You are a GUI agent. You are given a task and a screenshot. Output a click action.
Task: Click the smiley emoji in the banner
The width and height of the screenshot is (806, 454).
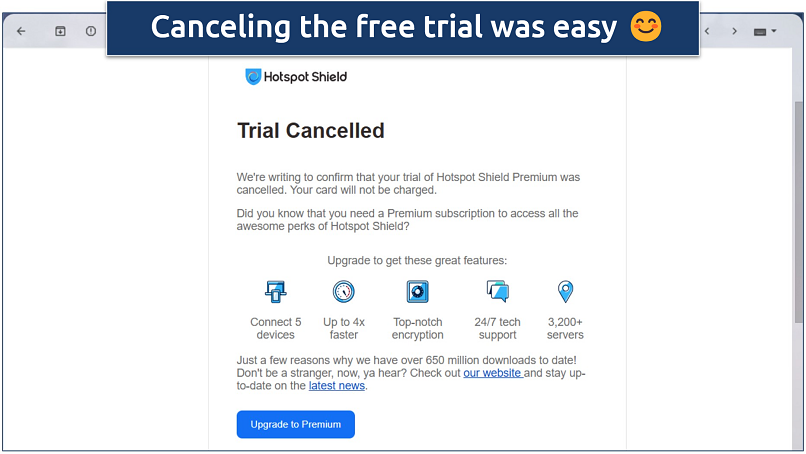tap(646, 27)
